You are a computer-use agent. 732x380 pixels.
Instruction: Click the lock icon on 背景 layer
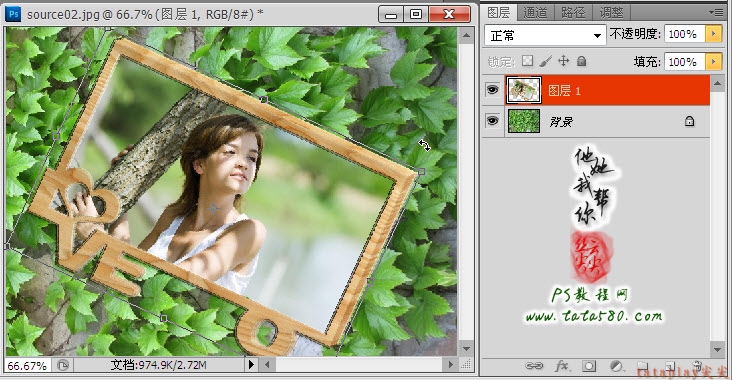coord(689,121)
